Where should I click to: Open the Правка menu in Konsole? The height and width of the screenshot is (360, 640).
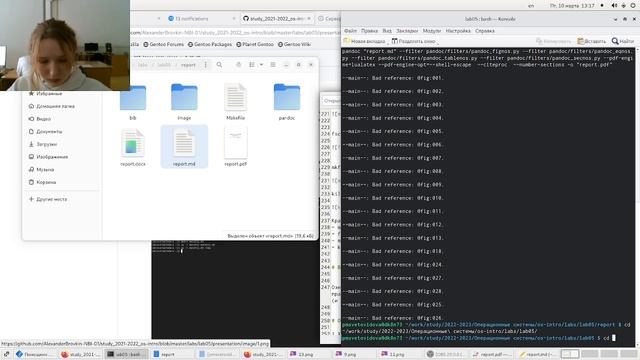pyautogui.click(x=369, y=31)
